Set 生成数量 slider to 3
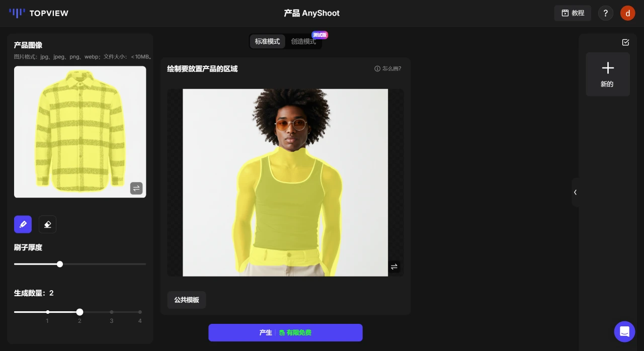The height and width of the screenshot is (351, 644). (112, 312)
